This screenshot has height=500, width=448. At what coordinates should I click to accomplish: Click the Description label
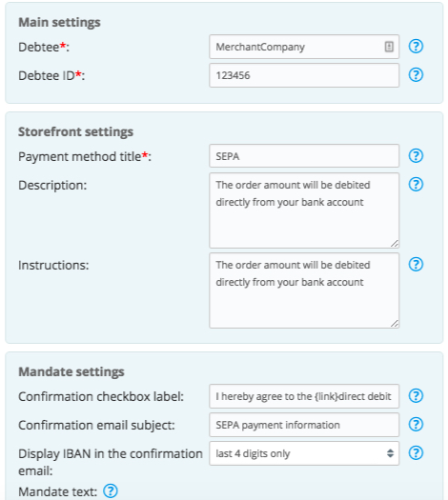coord(52,186)
